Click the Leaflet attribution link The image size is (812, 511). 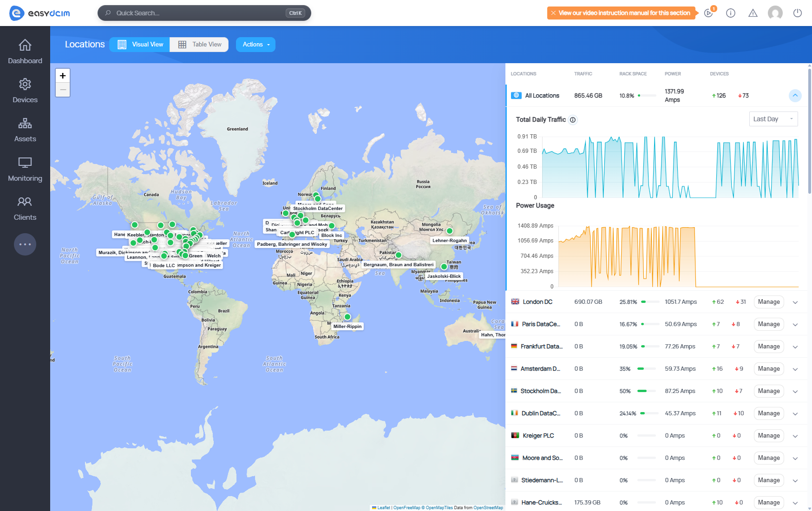tap(384, 508)
